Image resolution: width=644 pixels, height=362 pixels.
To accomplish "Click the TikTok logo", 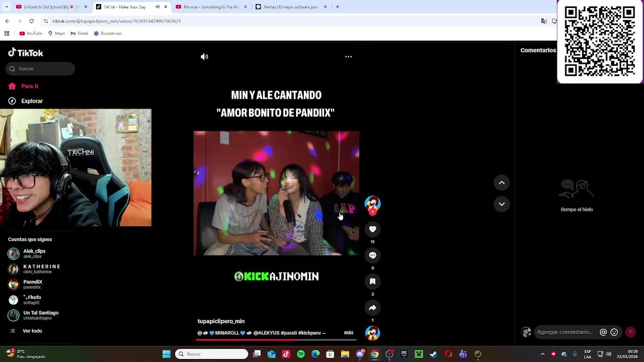I will coord(26,53).
